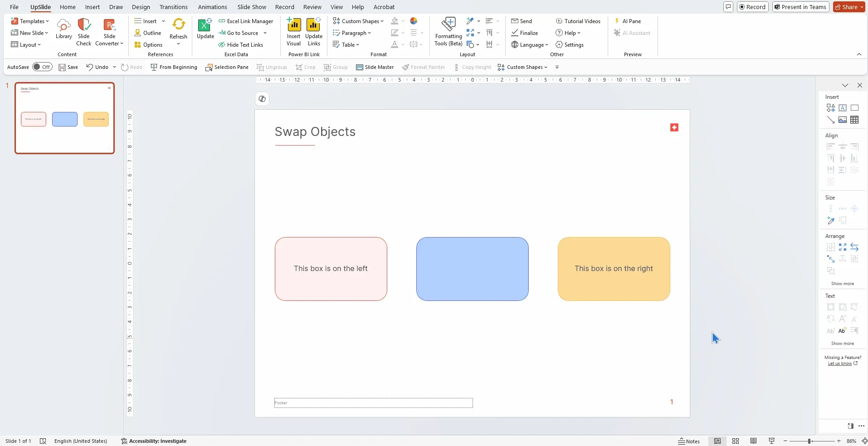
Task: Open the Home tab
Action: tap(68, 7)
